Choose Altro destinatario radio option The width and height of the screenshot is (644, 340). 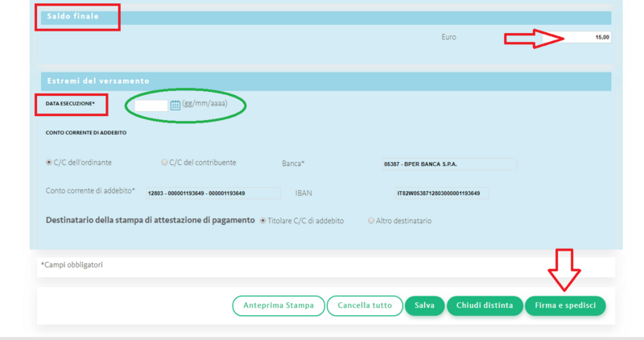coord(371,221)
